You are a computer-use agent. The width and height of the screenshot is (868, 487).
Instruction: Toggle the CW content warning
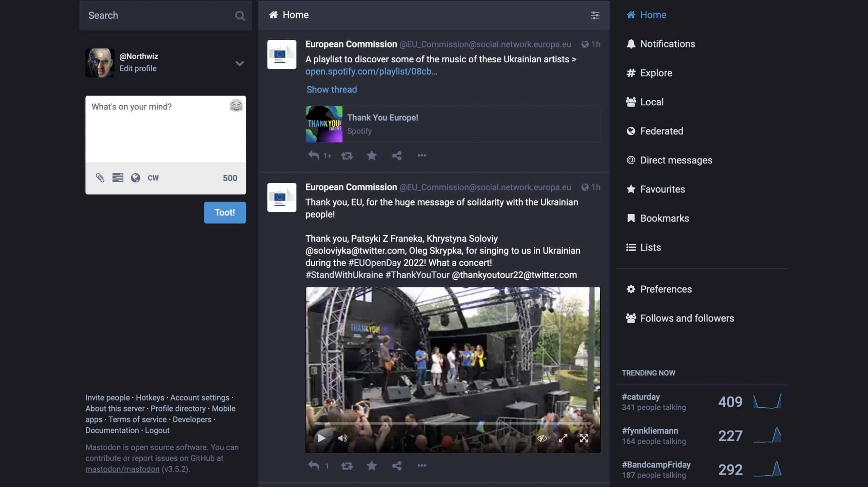[153, 178]
